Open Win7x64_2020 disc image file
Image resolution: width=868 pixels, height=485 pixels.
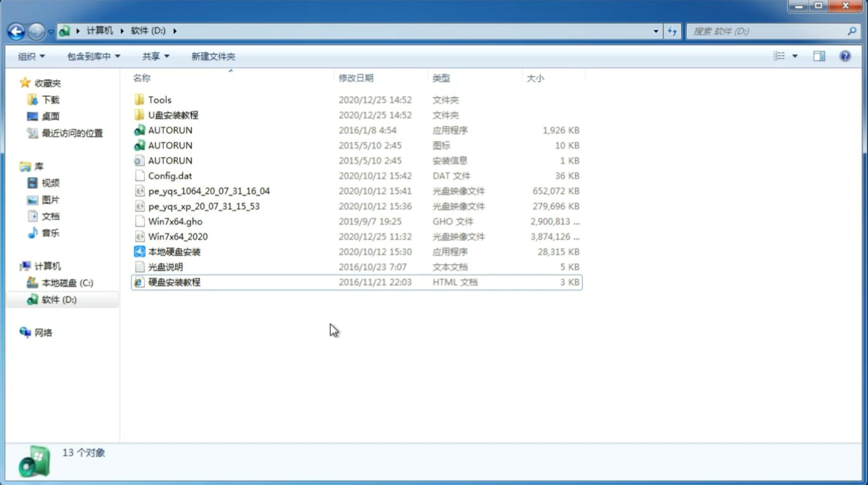[x=178, y=237]
